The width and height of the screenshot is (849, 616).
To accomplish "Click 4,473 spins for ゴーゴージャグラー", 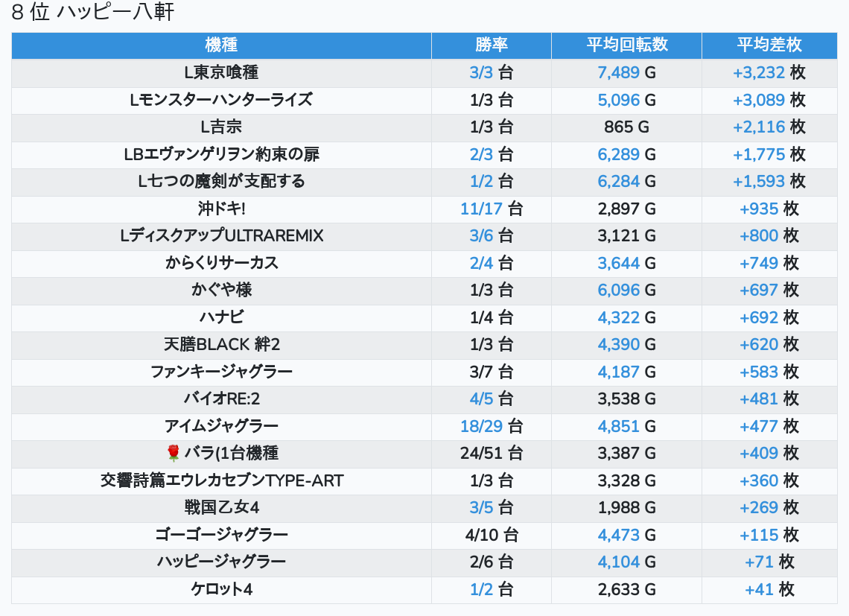I will [618, 535].
